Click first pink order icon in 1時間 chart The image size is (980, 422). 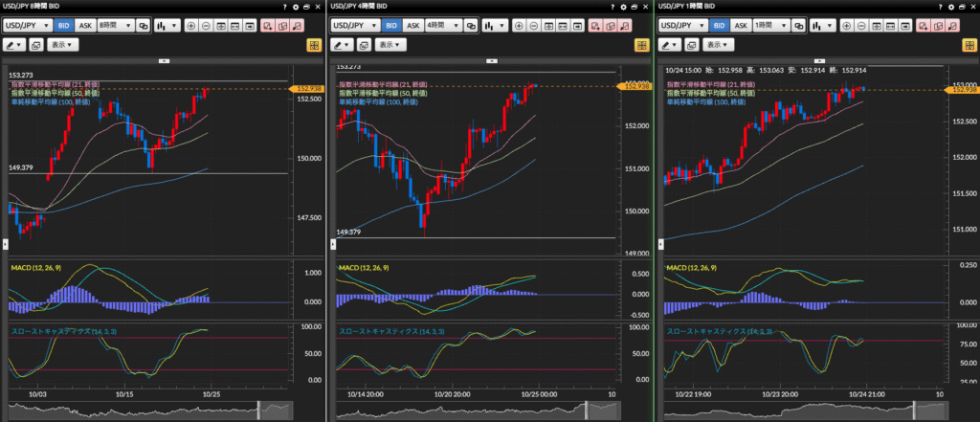[923, 26]
